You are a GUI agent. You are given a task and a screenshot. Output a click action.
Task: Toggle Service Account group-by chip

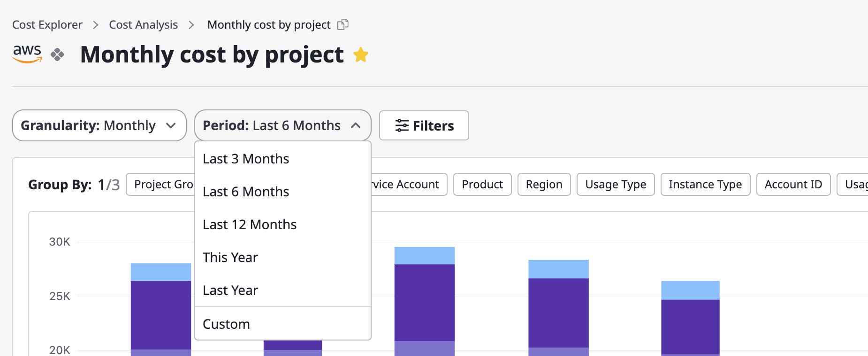click(409, 185)
